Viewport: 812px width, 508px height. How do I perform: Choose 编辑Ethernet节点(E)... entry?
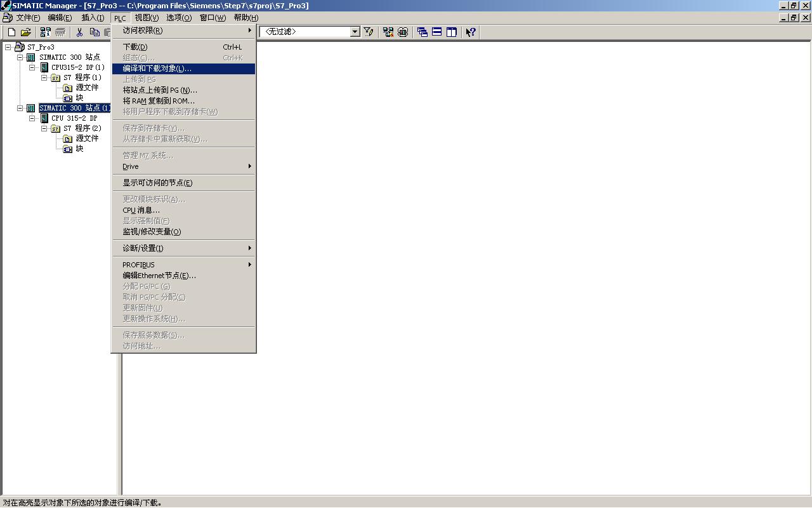[x=183, y=276]
